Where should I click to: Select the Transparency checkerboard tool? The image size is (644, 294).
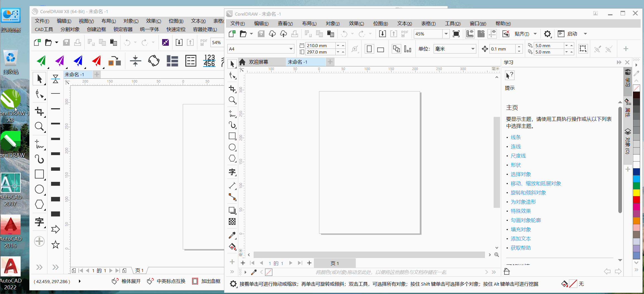232,221
